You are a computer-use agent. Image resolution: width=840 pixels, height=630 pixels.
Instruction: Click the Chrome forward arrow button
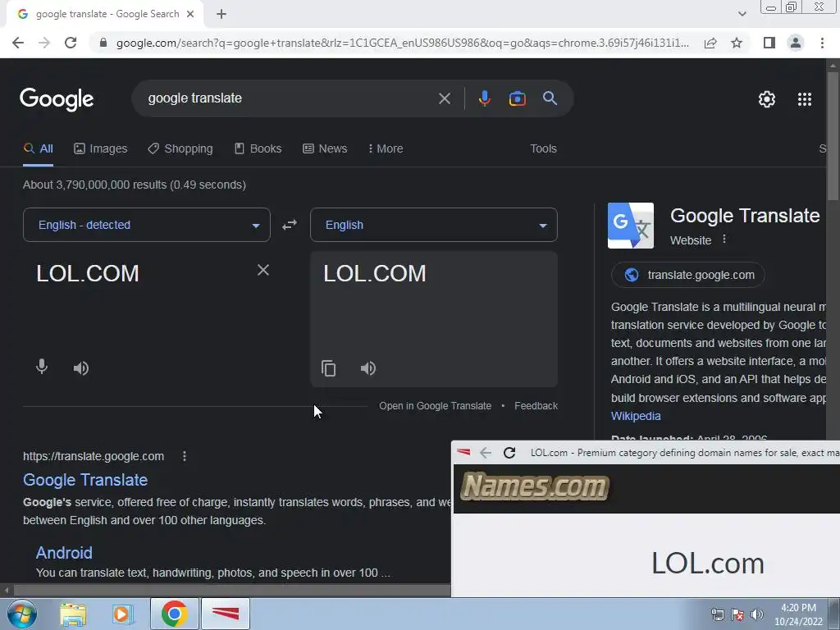tap(44, 43)
